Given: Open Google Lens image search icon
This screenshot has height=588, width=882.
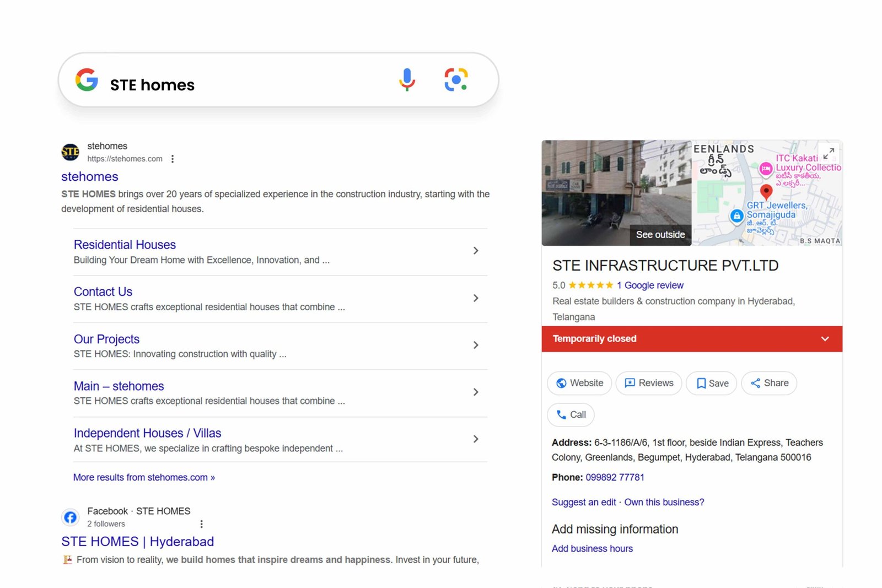Looking at the screenshot, I should (456, 80).
